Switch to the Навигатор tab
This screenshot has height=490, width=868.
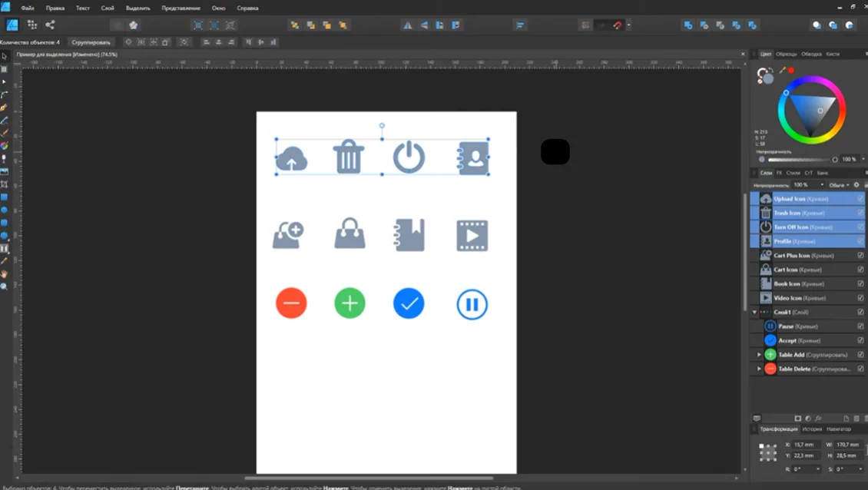[x=838, y=429]
